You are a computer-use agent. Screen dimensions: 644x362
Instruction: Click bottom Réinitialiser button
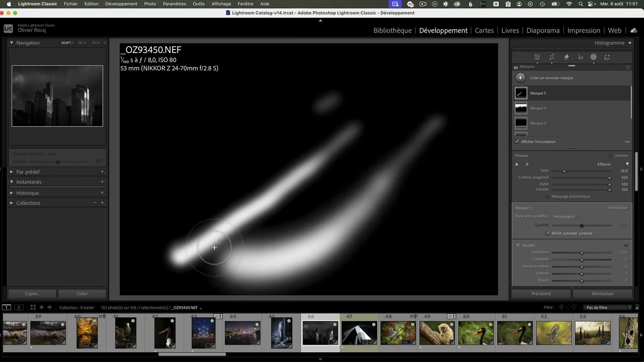tap(602, 294)
